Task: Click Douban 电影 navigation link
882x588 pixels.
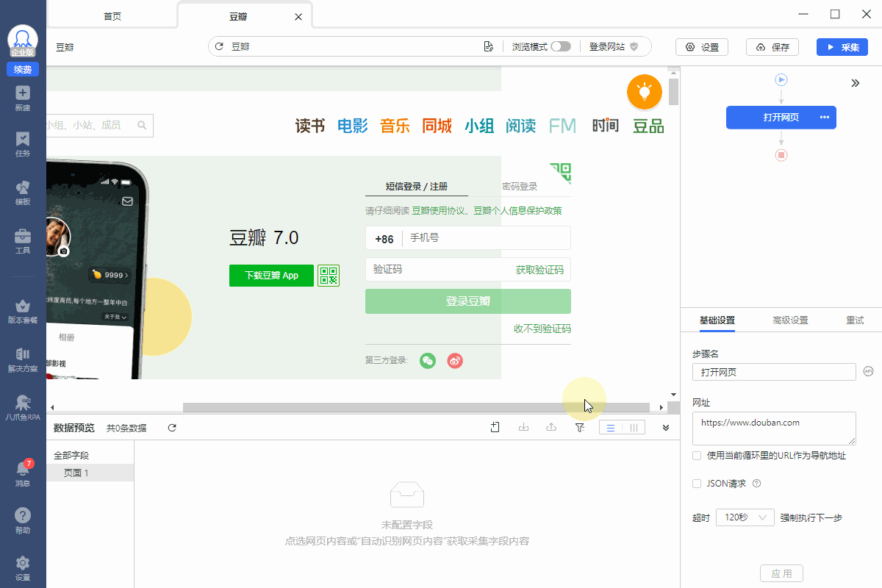Action: point(353,126)
